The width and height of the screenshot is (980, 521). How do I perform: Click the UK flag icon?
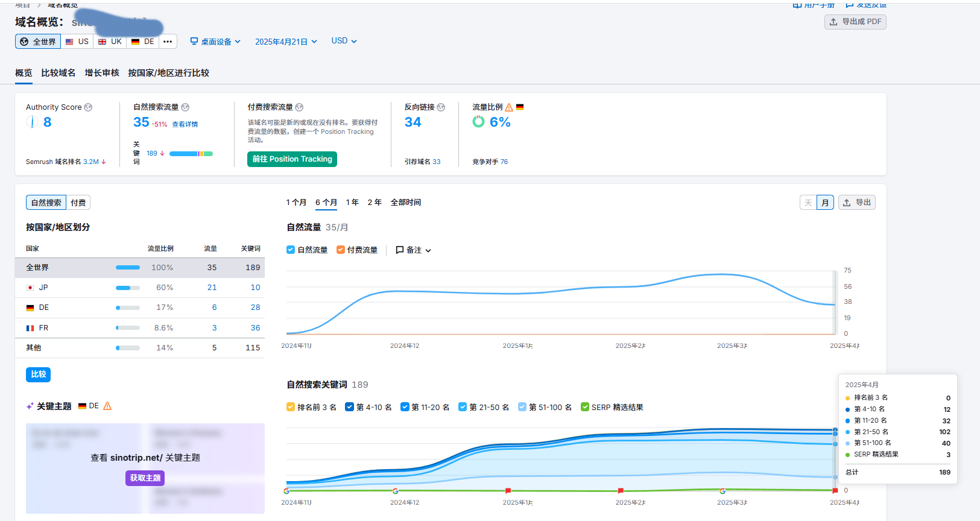(x=102, y=42)
